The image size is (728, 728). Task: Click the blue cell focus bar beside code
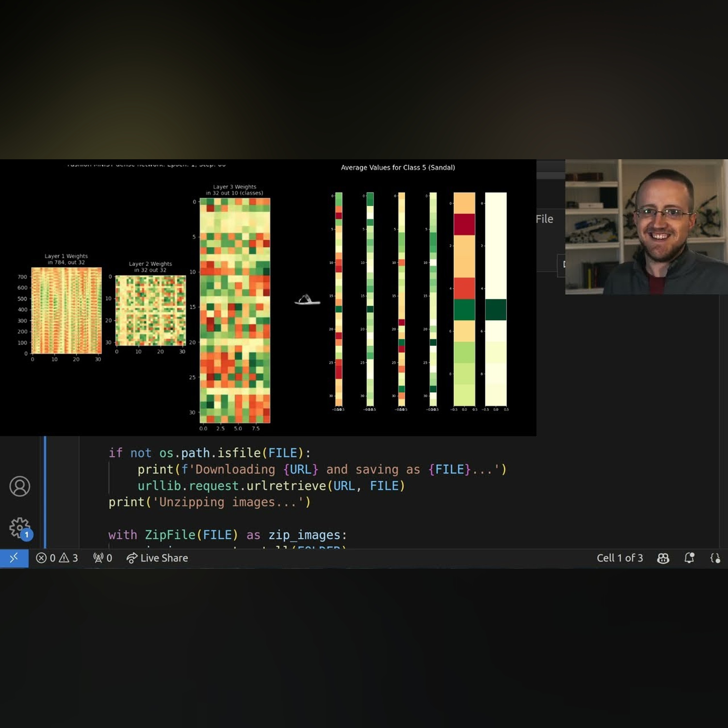pyautogui.click(x=45, y=492)
